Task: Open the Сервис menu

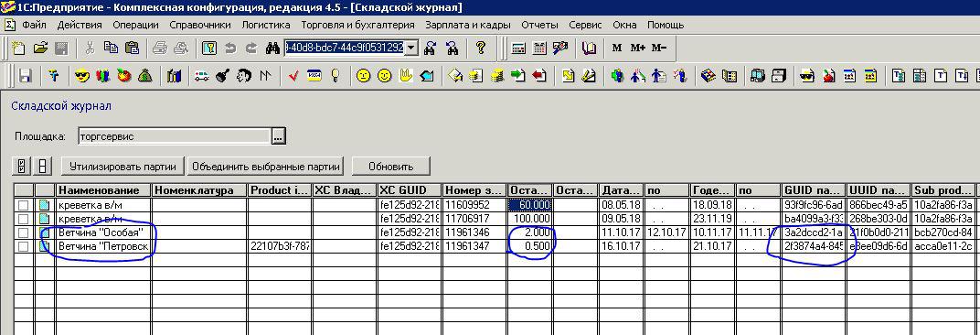Action: (586, 25)
